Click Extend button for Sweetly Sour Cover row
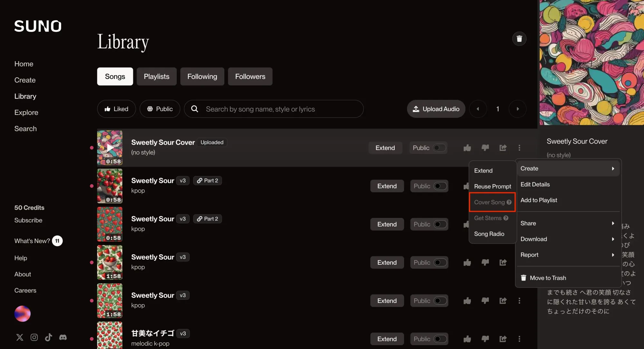This screenshot has height=349, width=644. [x=385, y=148]
